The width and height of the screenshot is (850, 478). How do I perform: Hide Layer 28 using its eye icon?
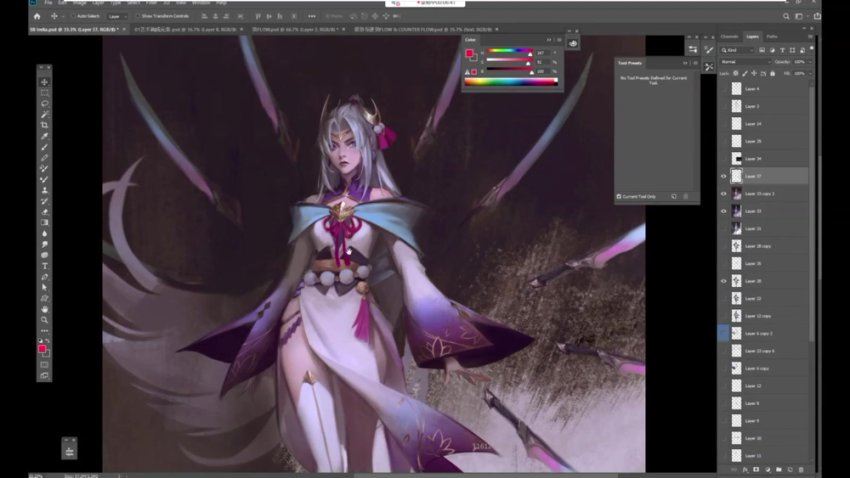click(x=723, y=281)
